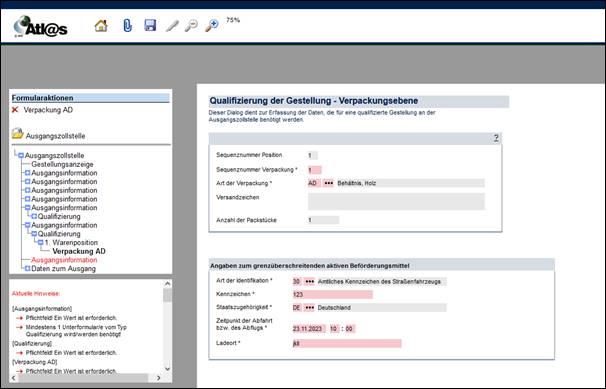Open the Ausgangszollstelle folder label link
The image size is (606, 389).
(55, 136)
